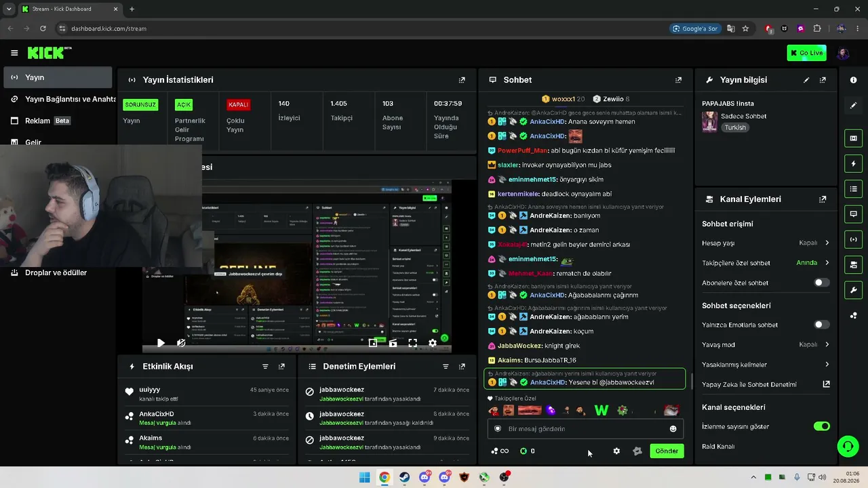Toggle channel actions widget in right rail
Viewport: 868px width, 488px height.
[x=853, y=264]
